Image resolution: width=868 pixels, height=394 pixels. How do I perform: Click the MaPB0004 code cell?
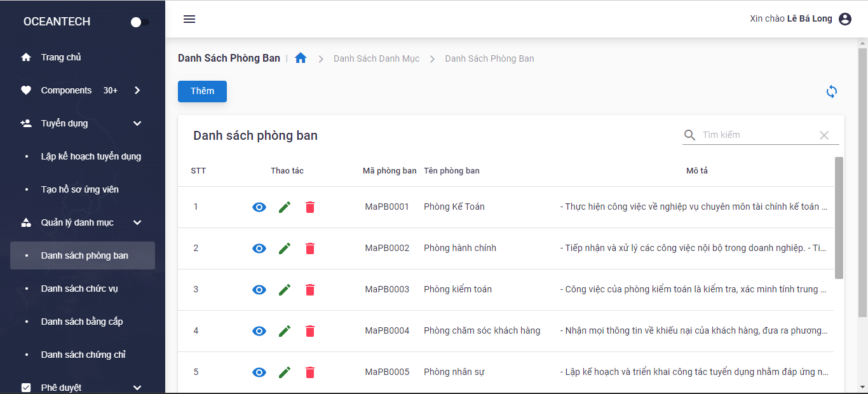tap(387, 330)
